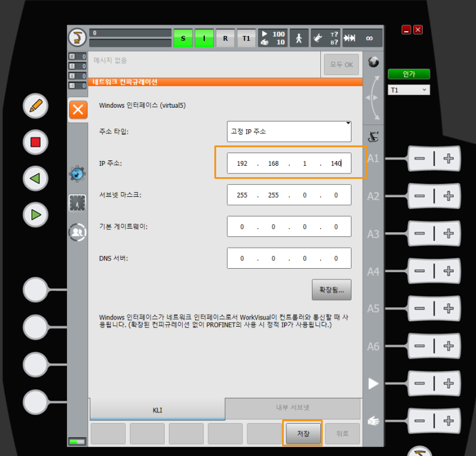Decrease jog override beside hand icon
The width and height of the screenshot is (476, 456).
coord(420,421)
